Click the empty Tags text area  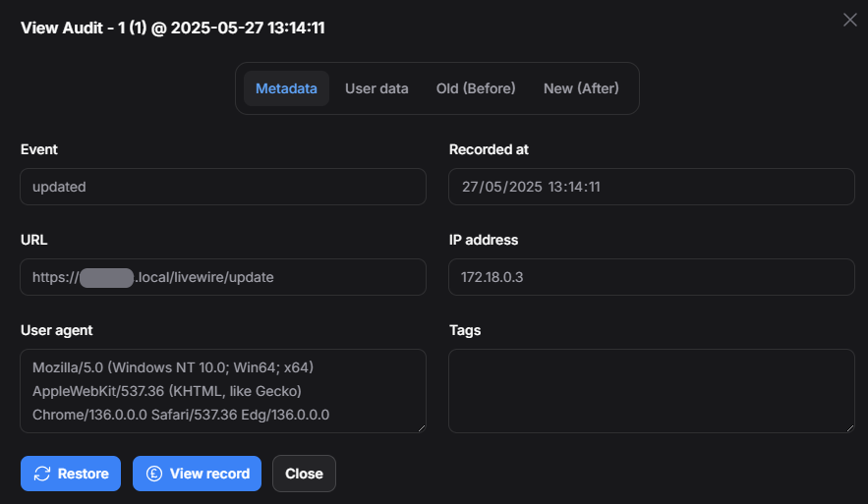651,391
